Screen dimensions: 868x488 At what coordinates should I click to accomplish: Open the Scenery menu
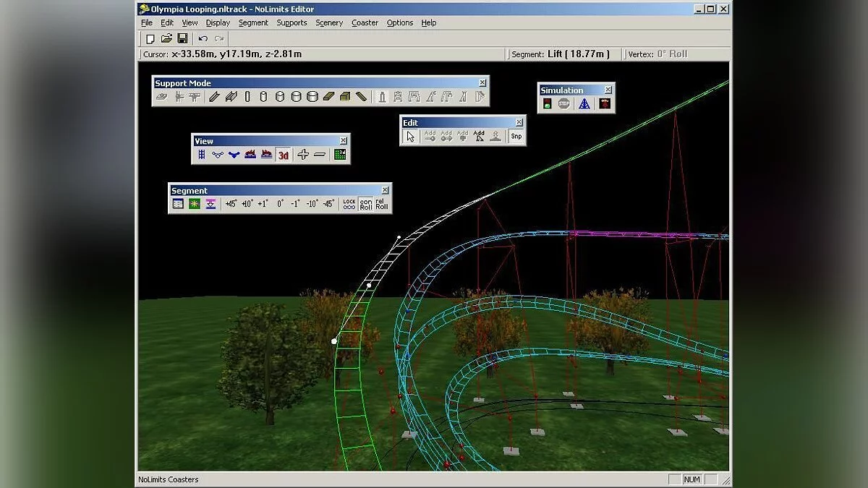pos(329,22)
